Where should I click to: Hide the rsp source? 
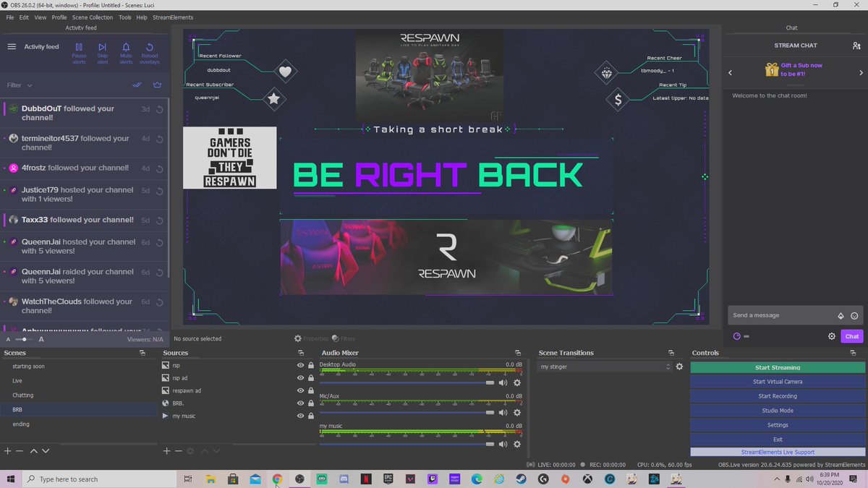click(301, 366)
